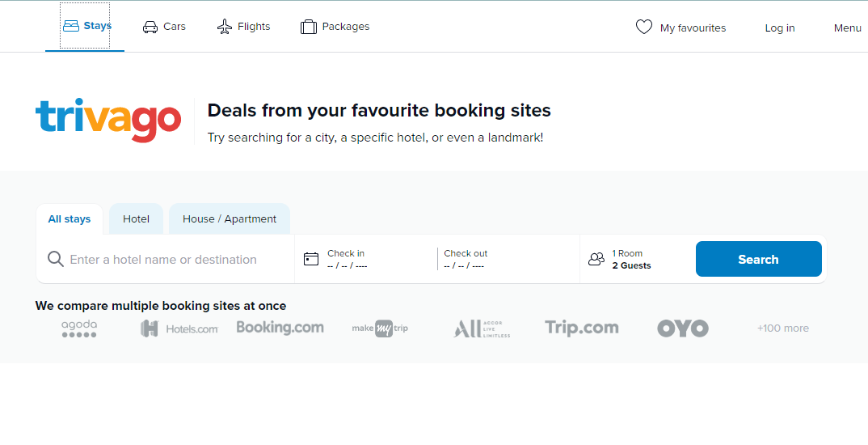This screenshot has height=445, width=868.
Task: Switch to the Hotel tab
Action: pos(136,219)
